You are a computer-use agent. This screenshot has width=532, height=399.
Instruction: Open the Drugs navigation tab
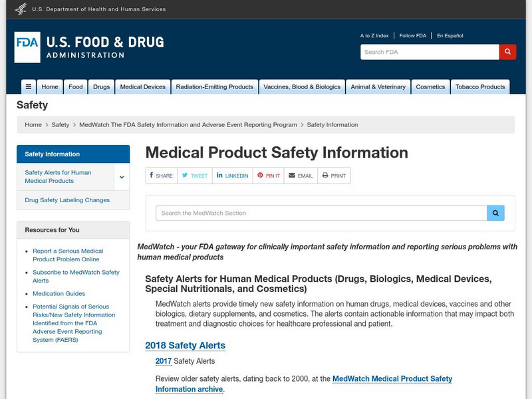tap(101, 86)
